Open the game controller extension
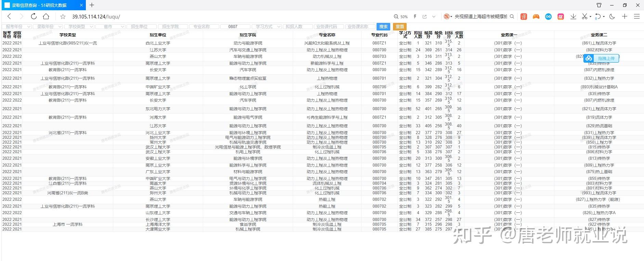 click(x=536, y=16)
